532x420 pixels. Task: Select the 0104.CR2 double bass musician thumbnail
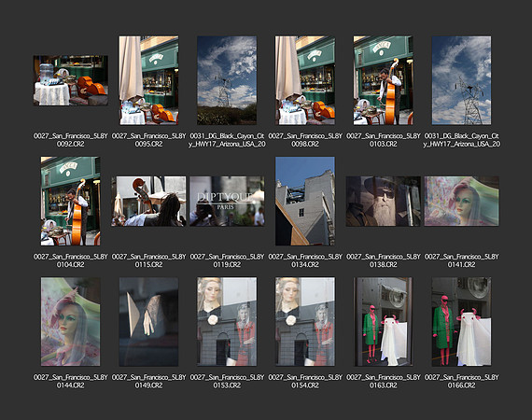tap(71, 202)
